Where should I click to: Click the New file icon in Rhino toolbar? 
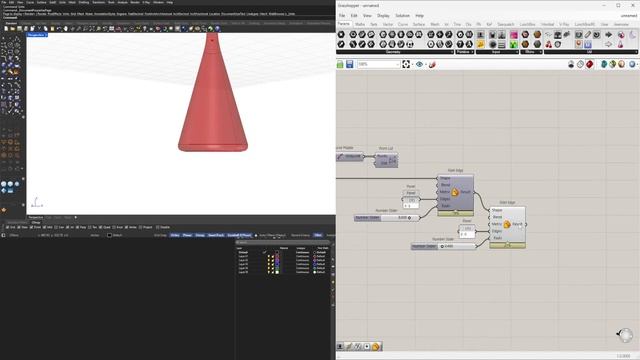[6, 29]
